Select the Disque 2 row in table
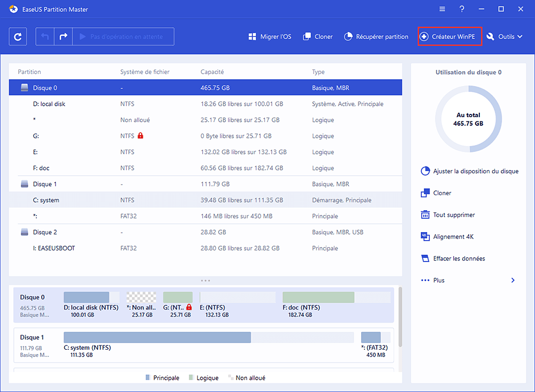The image size is (535, 392). coord(205,232)
